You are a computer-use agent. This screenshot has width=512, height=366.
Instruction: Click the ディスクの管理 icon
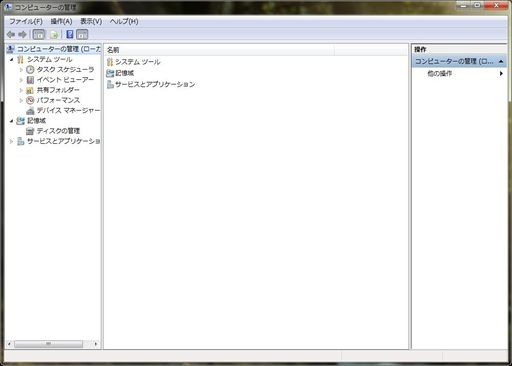coord(30,131)
